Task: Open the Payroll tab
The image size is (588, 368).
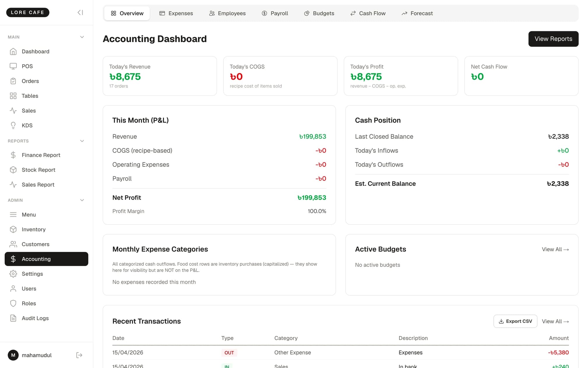Action: pyautogui.click(x=275, y=13)
